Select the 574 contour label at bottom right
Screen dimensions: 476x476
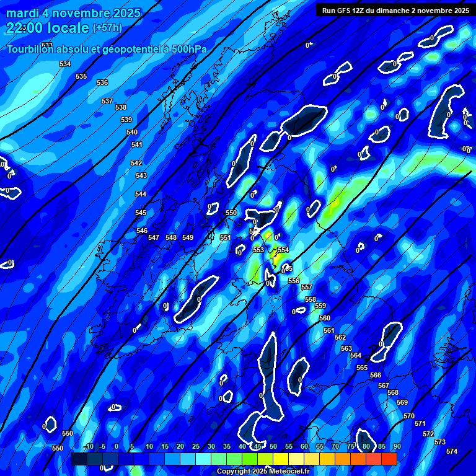452,451
